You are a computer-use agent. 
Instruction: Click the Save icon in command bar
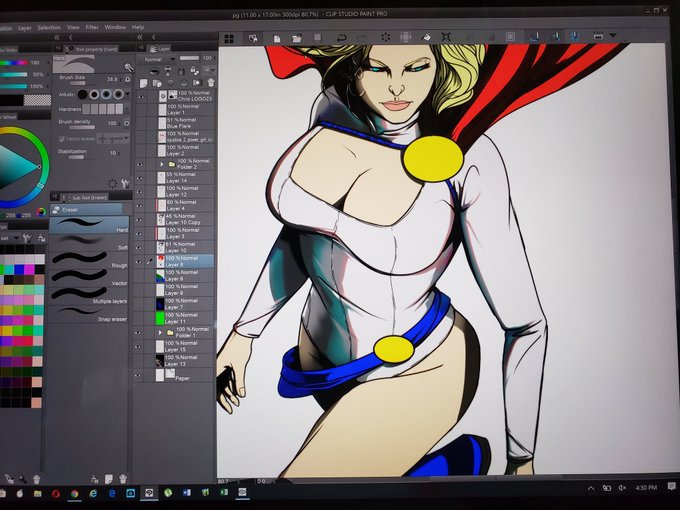point(318,38)
